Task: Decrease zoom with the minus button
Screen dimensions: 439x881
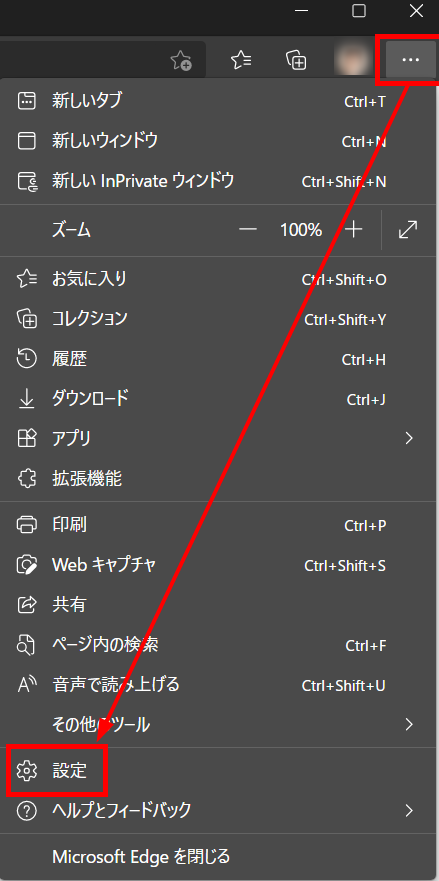Action: (x=248, y=230)
